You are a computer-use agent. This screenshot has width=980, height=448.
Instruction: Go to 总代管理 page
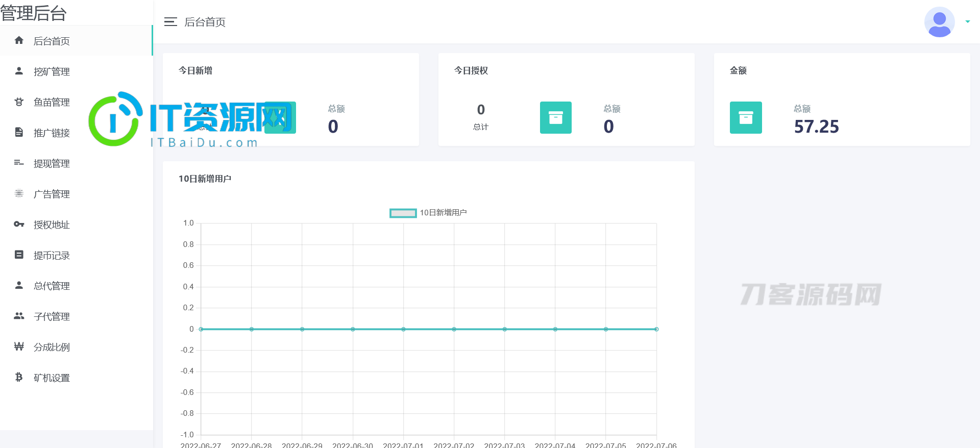point(77,286)
